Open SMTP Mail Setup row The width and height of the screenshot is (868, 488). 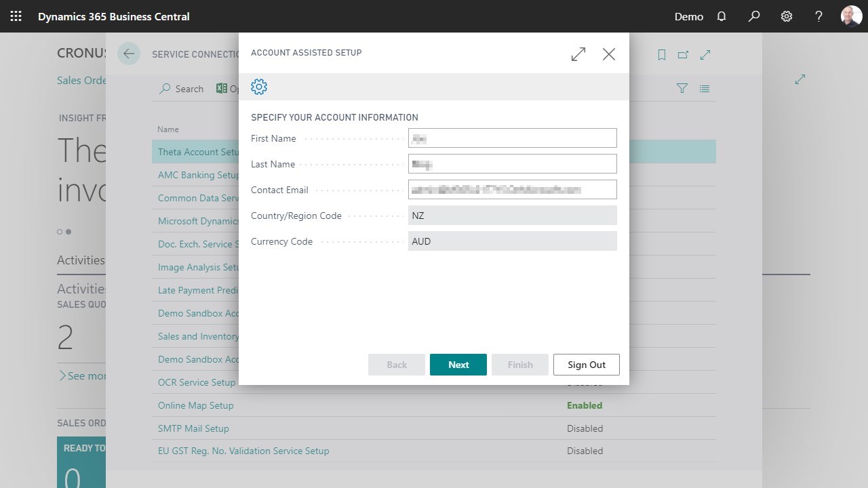coord(193,428)
